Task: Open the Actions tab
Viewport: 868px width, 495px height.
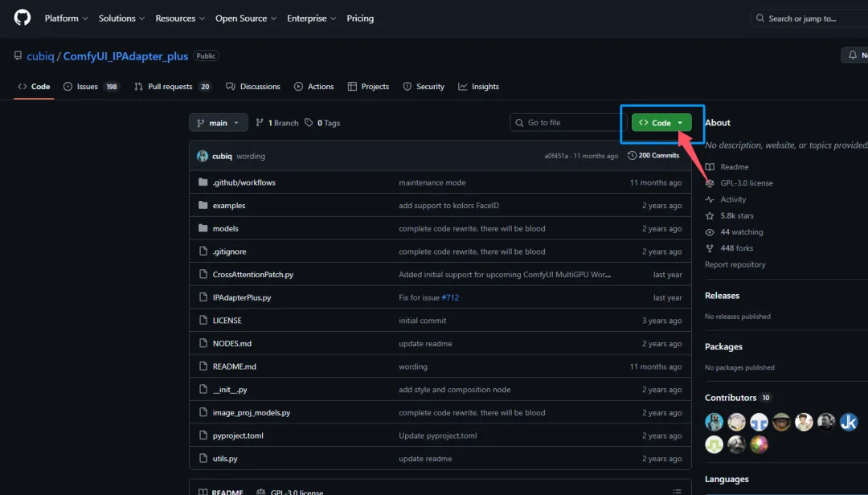Action: point(314,86)
